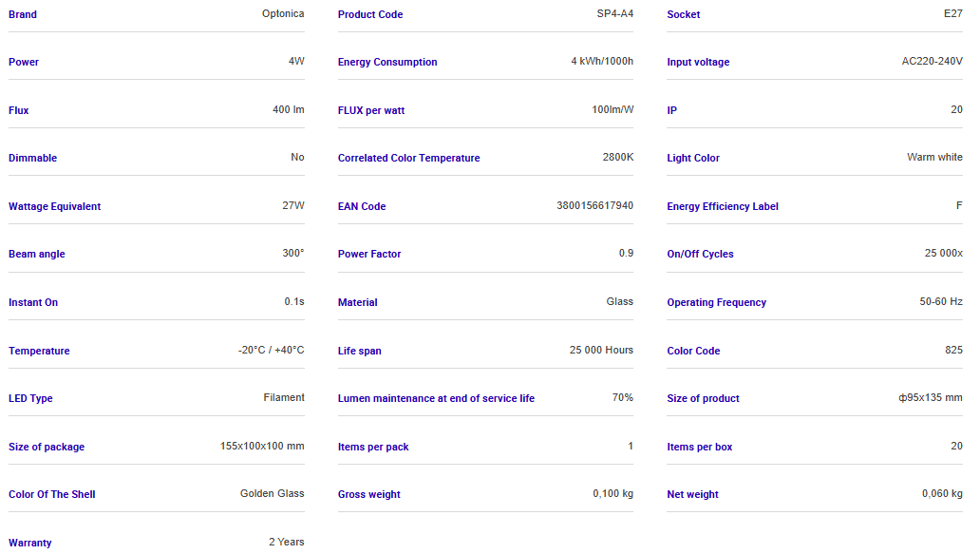Select the EAN code number 3800156617940

[594, 206]
